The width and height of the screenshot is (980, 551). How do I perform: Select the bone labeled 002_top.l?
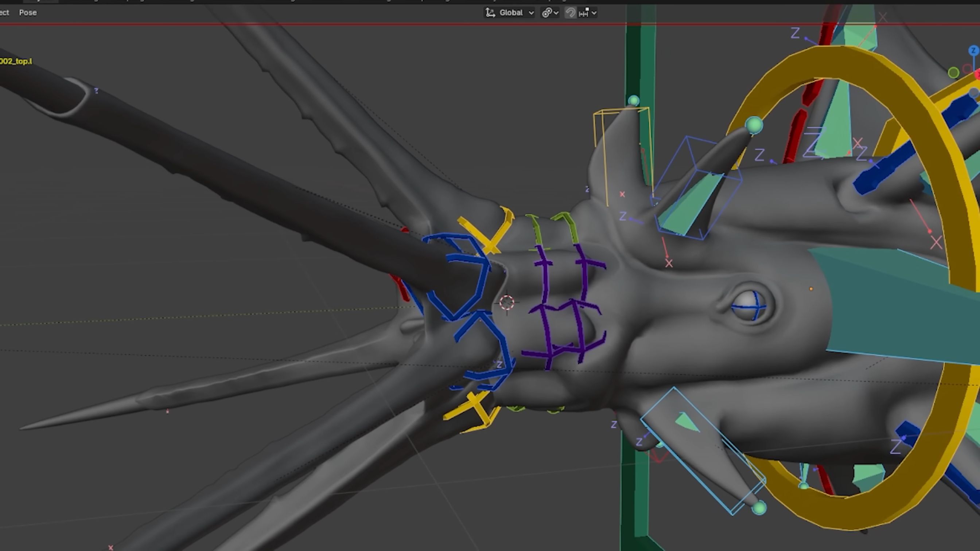click(x=15, y=61)
